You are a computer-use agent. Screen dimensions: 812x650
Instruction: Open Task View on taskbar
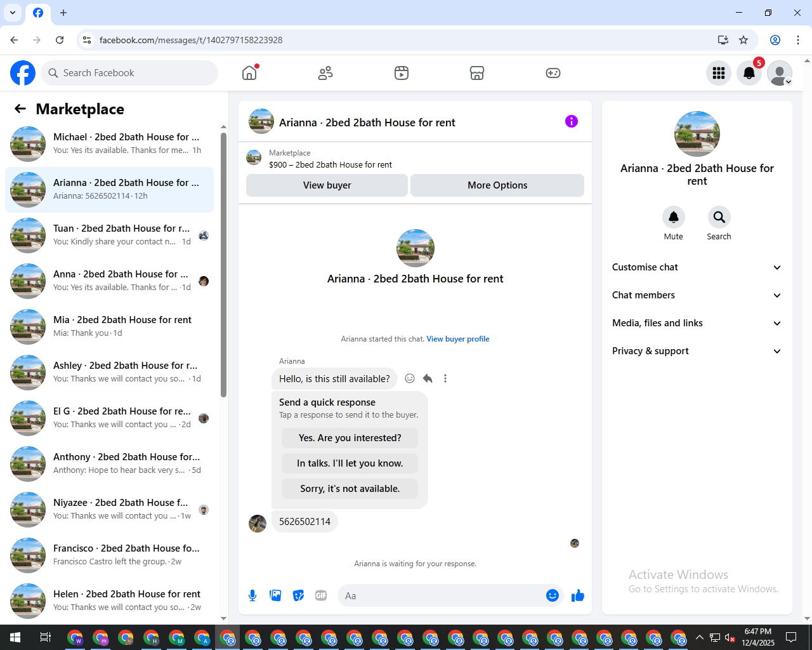pyautogui.click(x=46, y=637)
